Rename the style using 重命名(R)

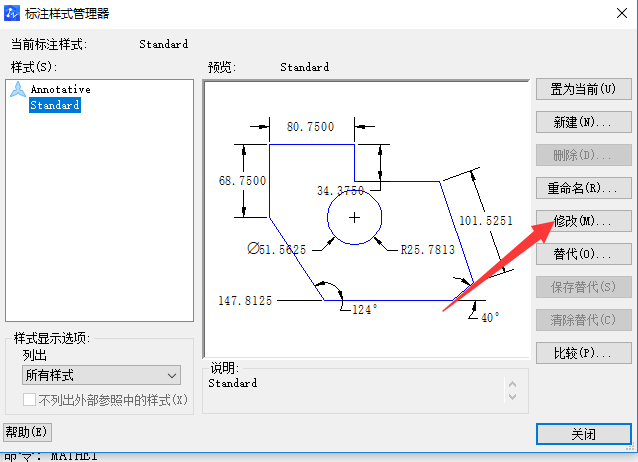pos(584,188)
